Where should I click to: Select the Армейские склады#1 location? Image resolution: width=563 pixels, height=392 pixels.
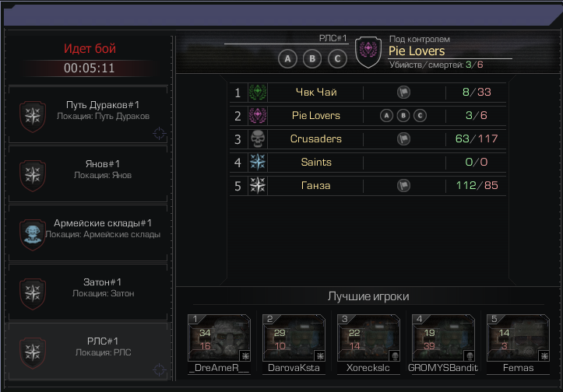(88, 233)
